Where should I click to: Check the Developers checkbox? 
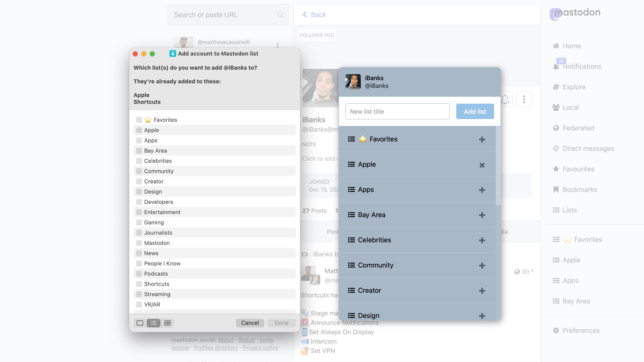[139, 202]
